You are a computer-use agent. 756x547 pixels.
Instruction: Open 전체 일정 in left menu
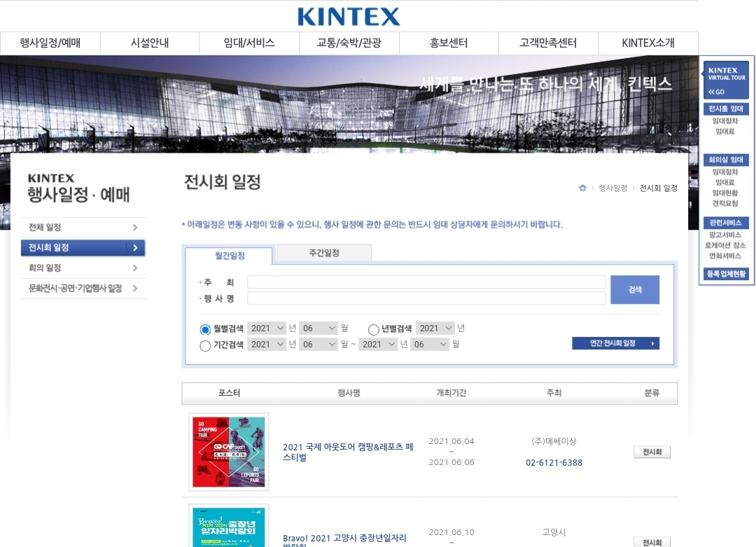pos(83,227)
